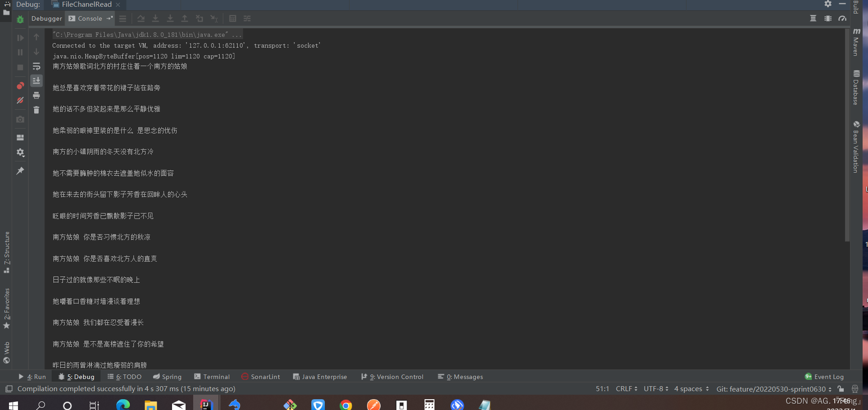The width and height of the screenshot is (868, 410).
Task: Open the Web tool window
Action: coord(7,352)
